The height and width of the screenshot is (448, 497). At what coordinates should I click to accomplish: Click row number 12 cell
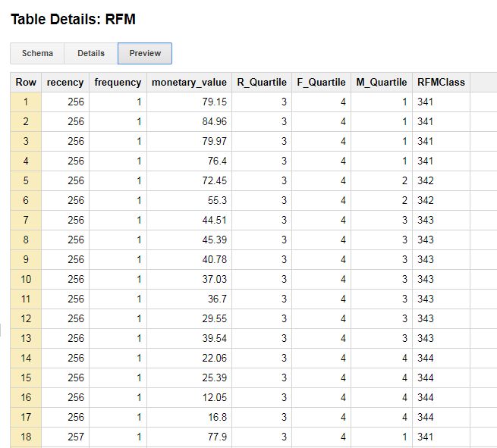pos(26,318)
